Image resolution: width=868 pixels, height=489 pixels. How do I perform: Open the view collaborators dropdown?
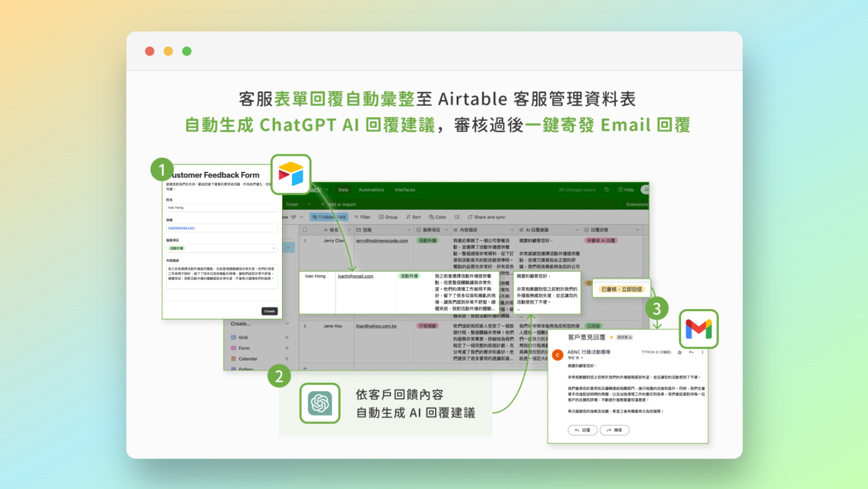[x=297, y=217]
